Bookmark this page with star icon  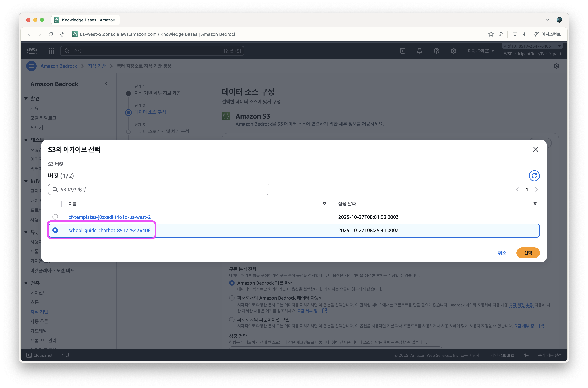pos(491,34)
